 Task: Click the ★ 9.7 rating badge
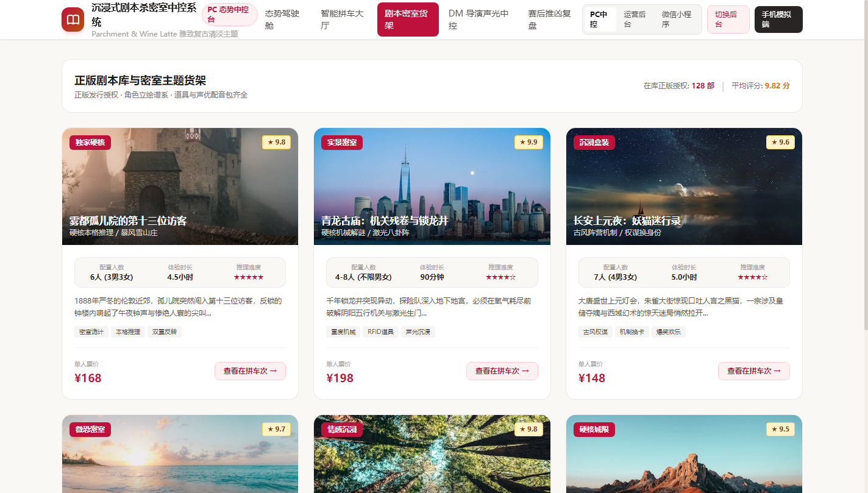click(276, 429)
